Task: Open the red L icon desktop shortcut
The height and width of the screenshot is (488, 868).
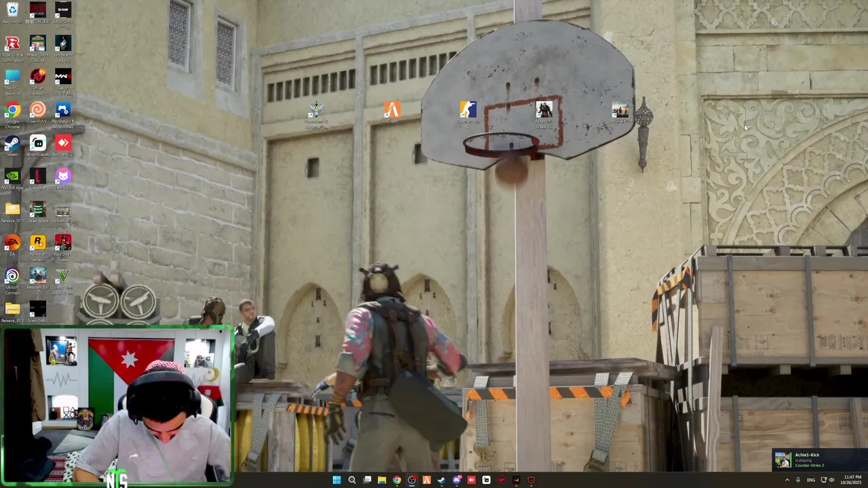Action: [x=38, y=179]
